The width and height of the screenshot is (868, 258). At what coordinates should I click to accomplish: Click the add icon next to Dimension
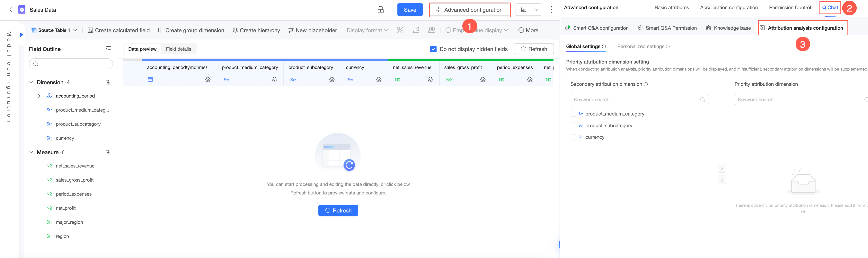(x=108, y=82)
